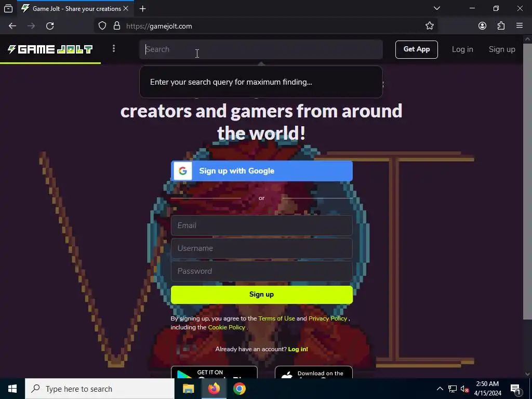Click the scrollbar down arrow
The image size is (532, 399).
click(x=527, y=374)
